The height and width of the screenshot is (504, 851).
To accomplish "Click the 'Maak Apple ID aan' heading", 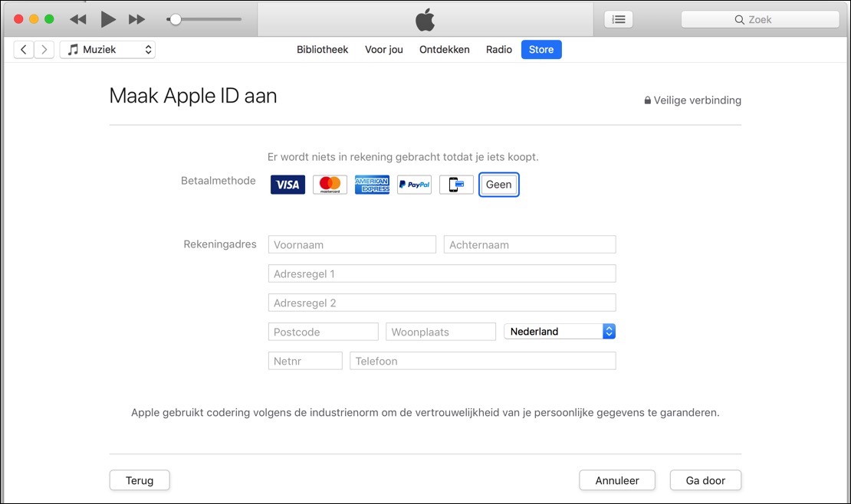I will pos(192,96).
